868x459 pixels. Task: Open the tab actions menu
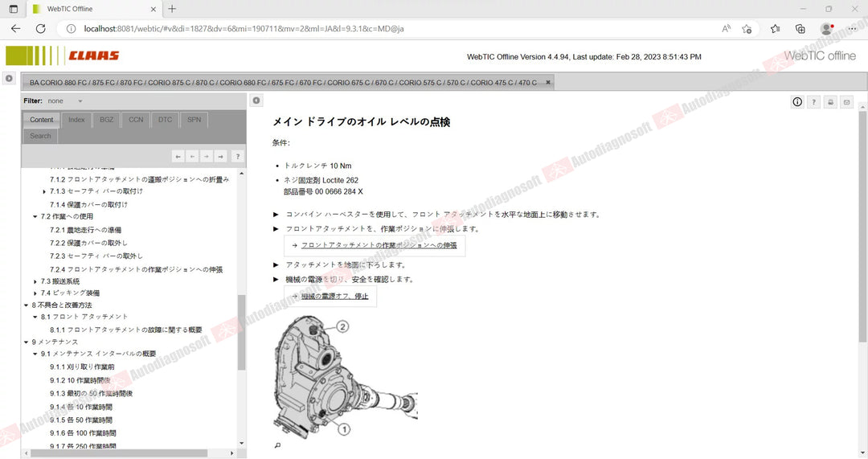(x=14, y=9)
